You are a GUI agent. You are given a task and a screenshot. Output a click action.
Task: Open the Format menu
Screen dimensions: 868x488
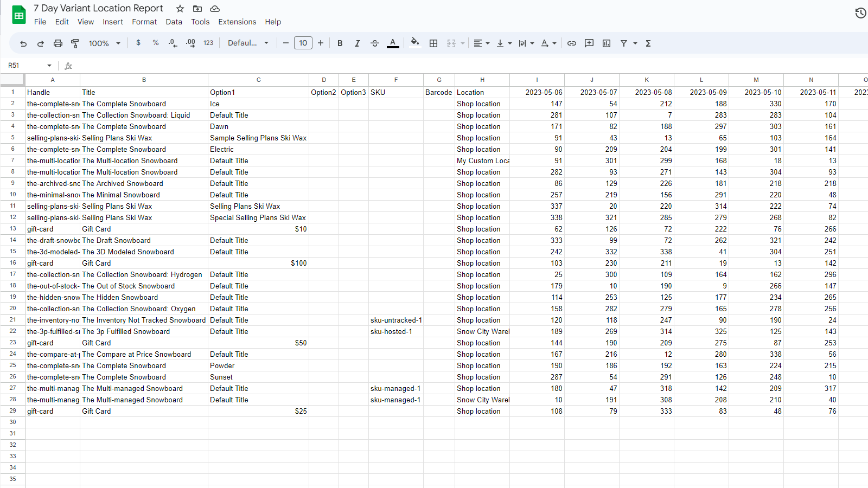144,22
